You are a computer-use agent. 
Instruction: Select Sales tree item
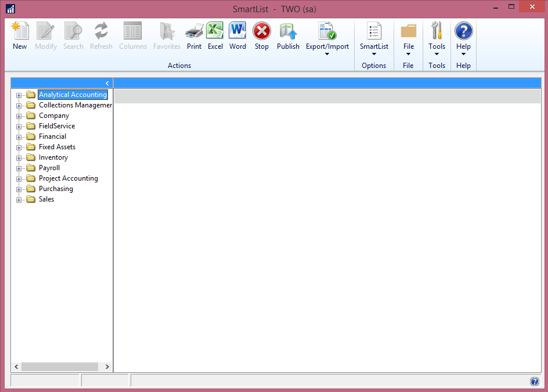(x=46, y=199)
